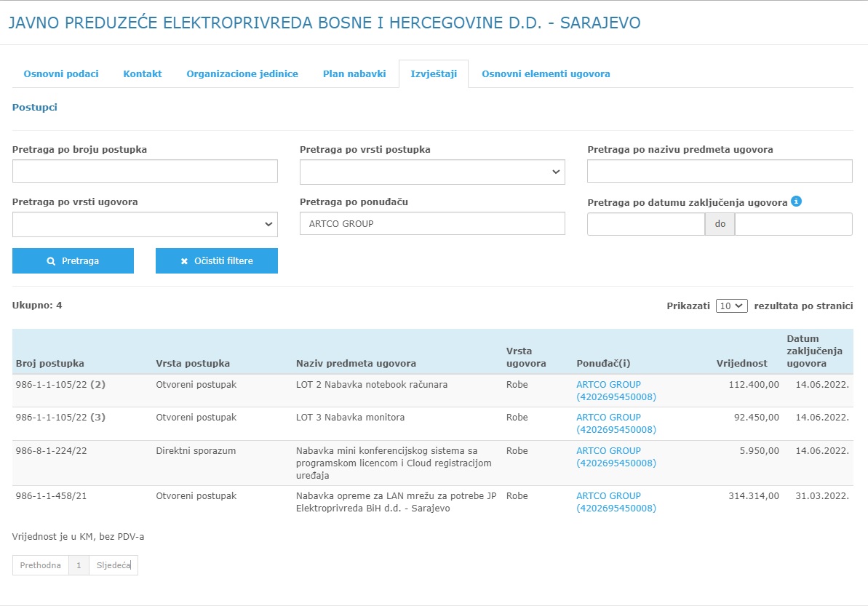Screen dimensions: 868x606
Task: Run the Pretraga search button
Action: 73,260
